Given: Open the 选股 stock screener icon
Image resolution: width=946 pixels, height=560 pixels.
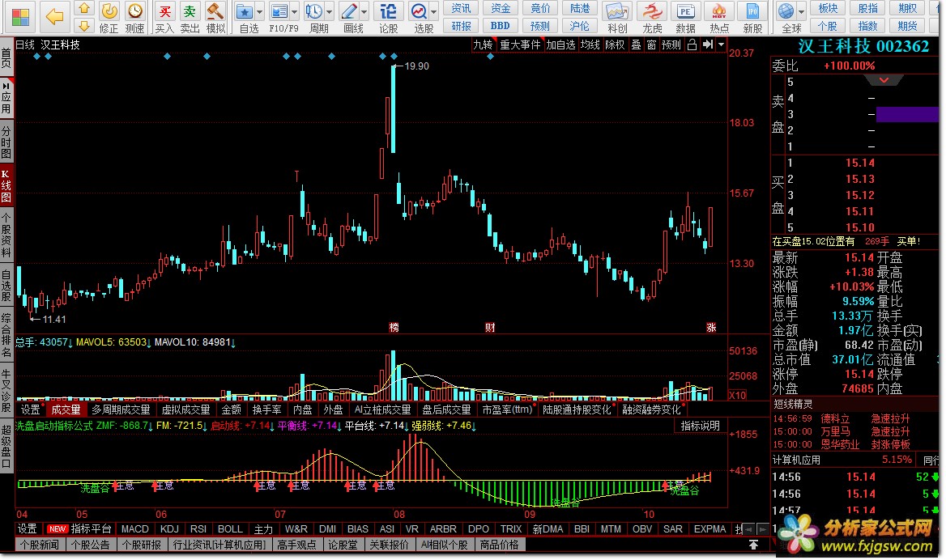Looking at the screenshot, I should pos(419,11).
